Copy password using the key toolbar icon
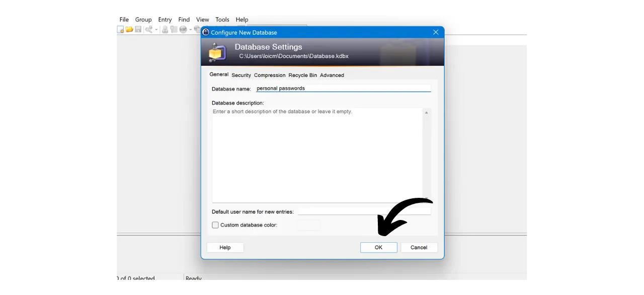Image resolution: width=644 pixels, height=295 pixels. 174,29
